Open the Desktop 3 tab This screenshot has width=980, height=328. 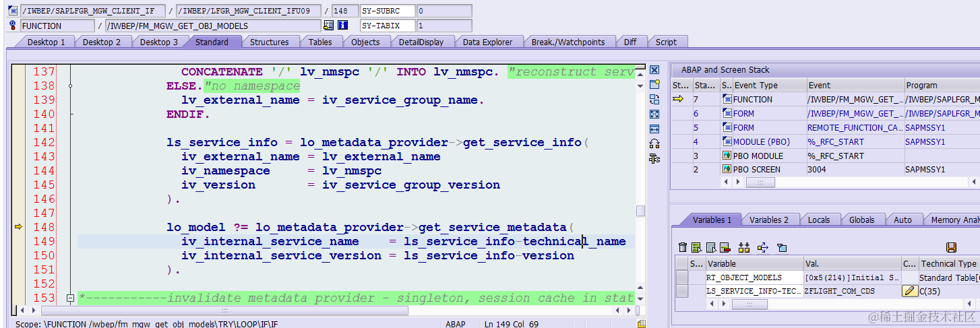click(159, 42)
